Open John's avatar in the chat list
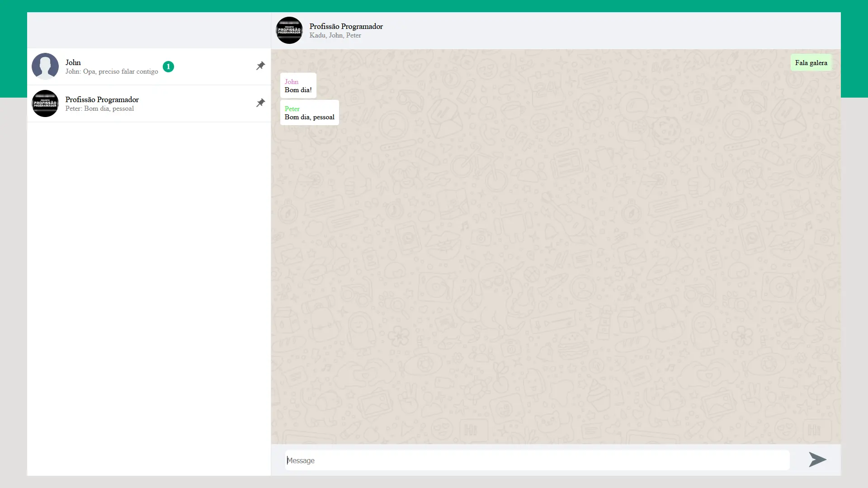Viewport: 868px width, 488px height. 45,66
